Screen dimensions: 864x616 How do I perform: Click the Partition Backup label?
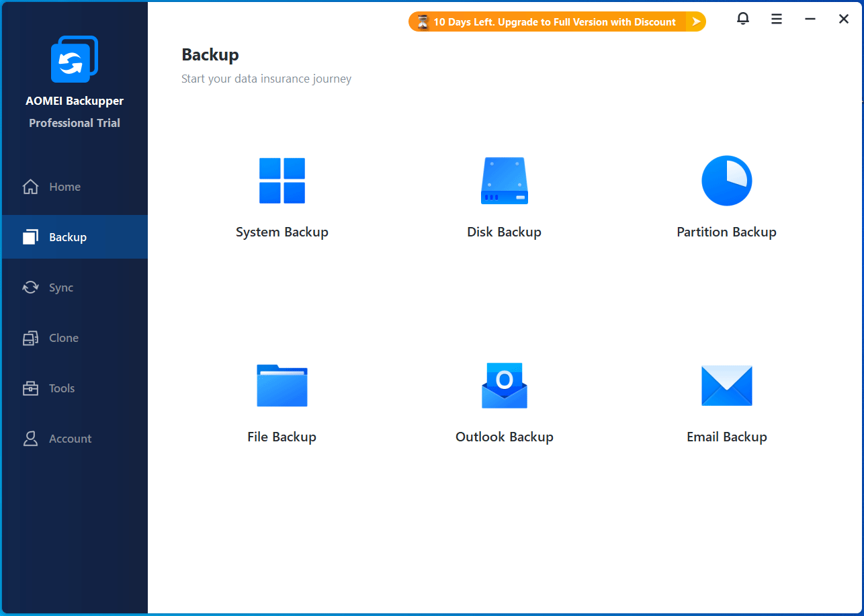point(727,232)
